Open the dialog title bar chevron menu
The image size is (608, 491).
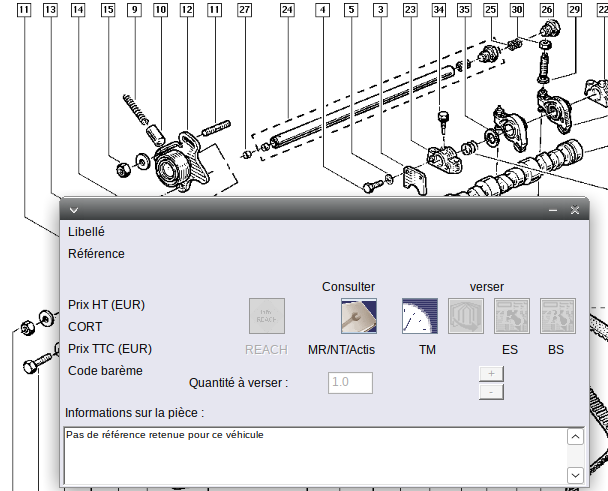(x=73, y=211)
